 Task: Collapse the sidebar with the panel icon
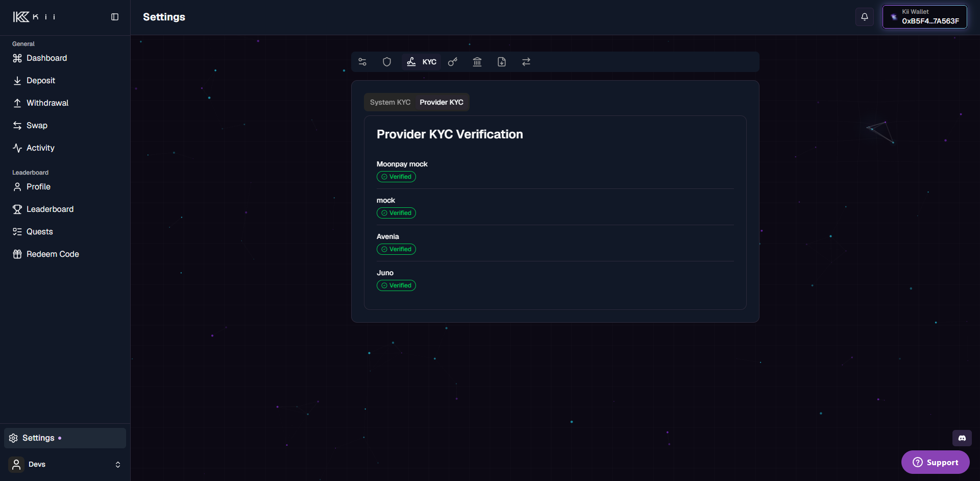coord(115,17)
